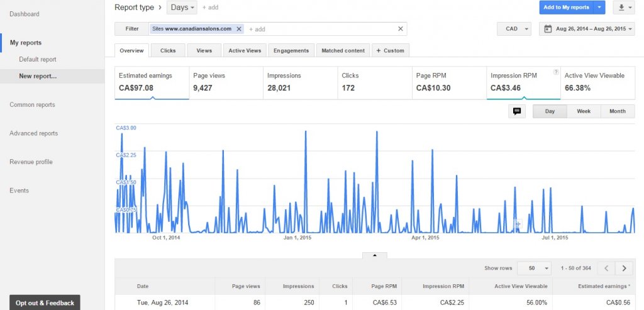
Task: Open the Clicks tab
Action: click(168, 50)
